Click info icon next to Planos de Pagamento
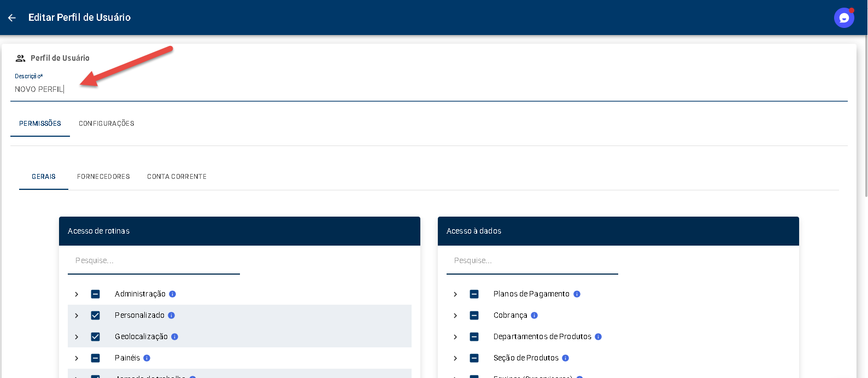This screenshot has height=378, width=868. (577, 294)
